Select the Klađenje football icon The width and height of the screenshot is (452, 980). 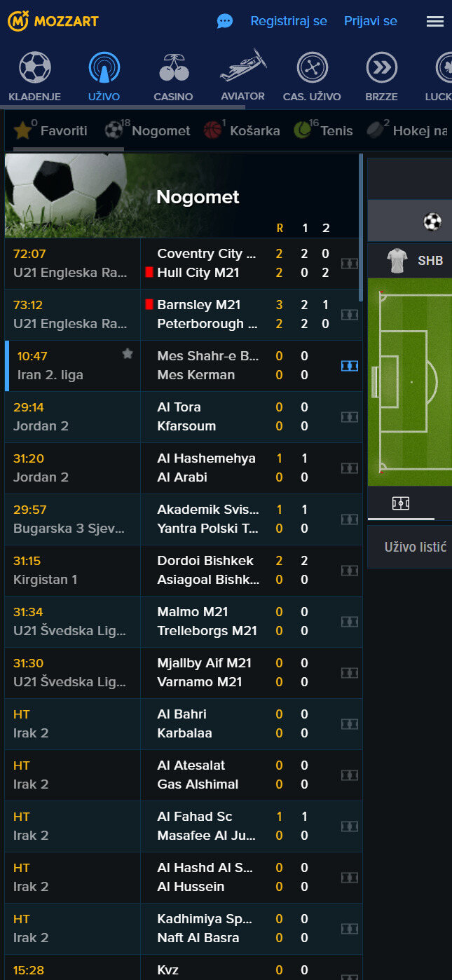pyautogui.click(x=35, y=69)
